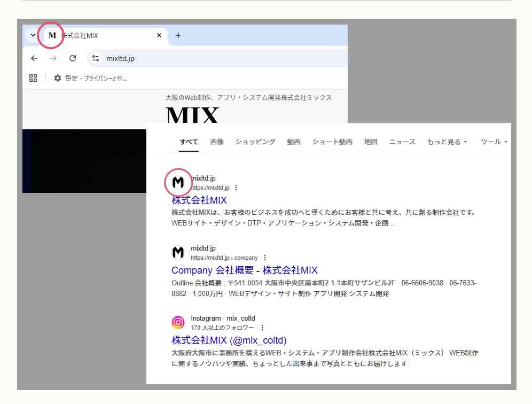Viewport: 532px width, 404px height.
Task: Open the ツール dropdown menu
Action: [494, 142]
